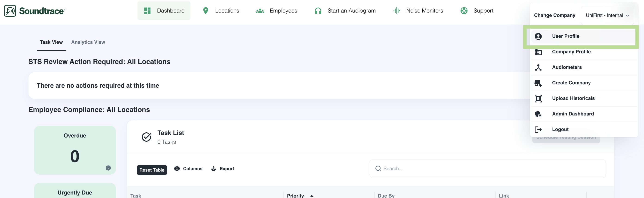644x198 pixels.
Task: Click the Create Company store icon
Action: [x=538, y=83]
